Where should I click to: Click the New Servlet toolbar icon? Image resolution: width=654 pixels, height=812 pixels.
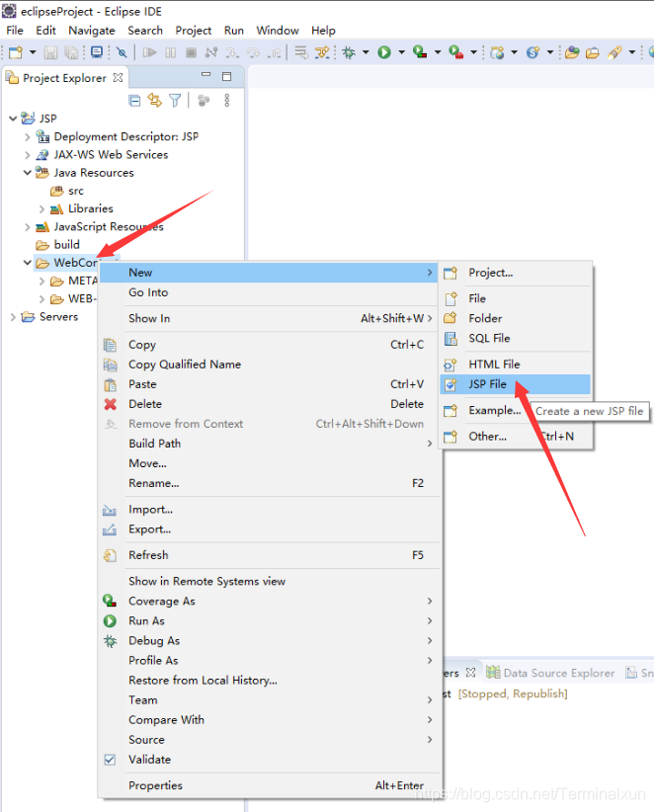532,52
